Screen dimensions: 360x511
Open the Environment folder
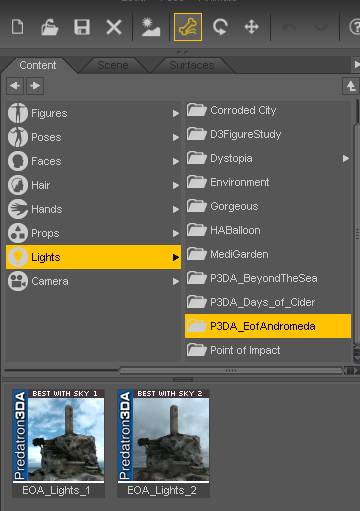pos(268,182)
